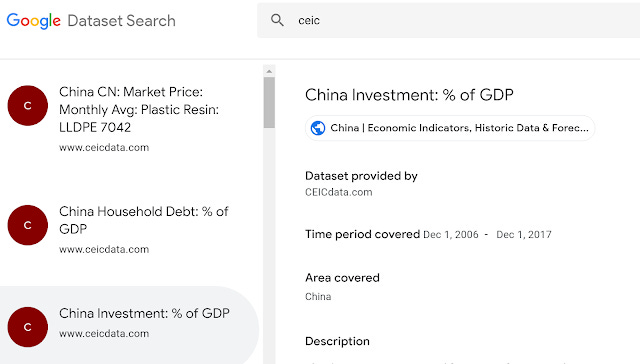Click the scrollbar up arrow

[269, 71]
